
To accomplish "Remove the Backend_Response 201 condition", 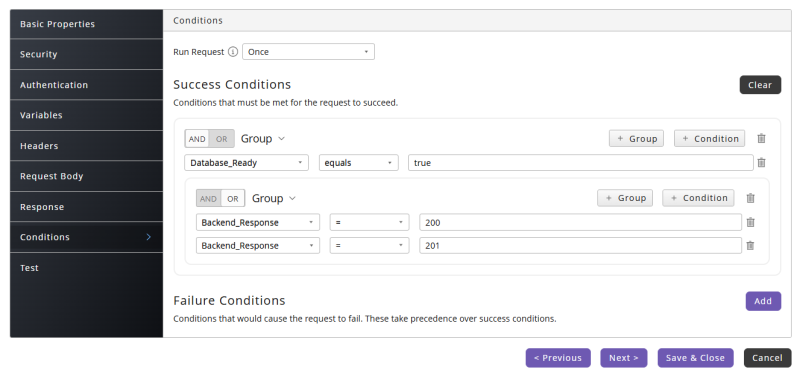I will pyautogui.click(x=751, y=245).
